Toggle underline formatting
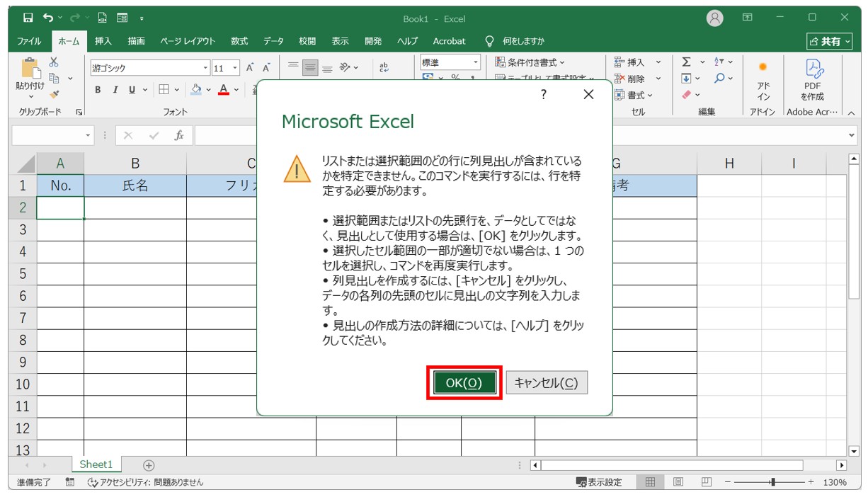868x497 pixels. click(132, 89)
